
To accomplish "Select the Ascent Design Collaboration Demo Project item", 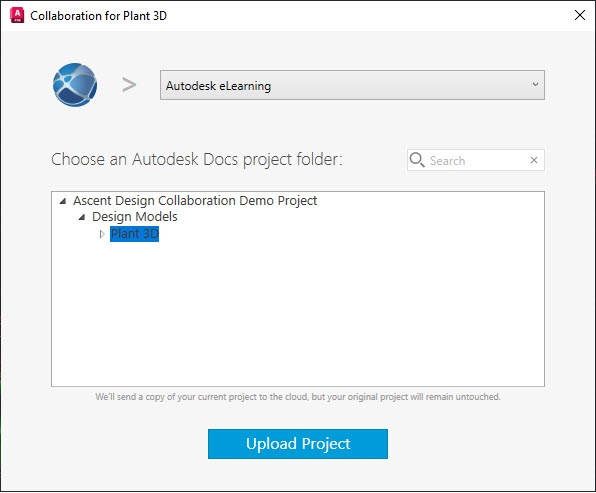I will point(195,200).
